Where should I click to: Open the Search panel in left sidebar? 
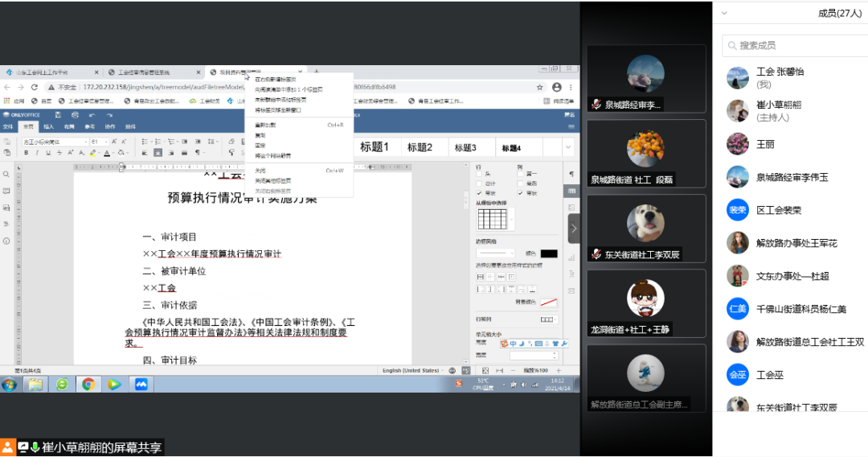coord(6,175)
